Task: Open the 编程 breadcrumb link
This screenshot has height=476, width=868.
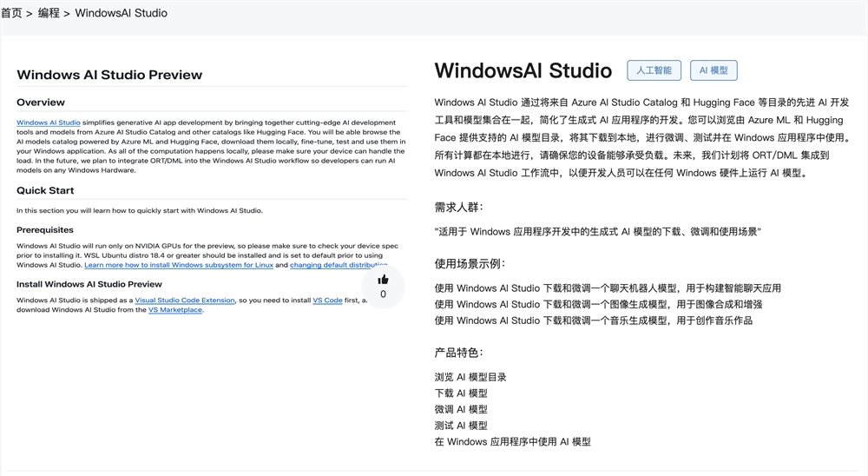Action: (x=49, y=13)
